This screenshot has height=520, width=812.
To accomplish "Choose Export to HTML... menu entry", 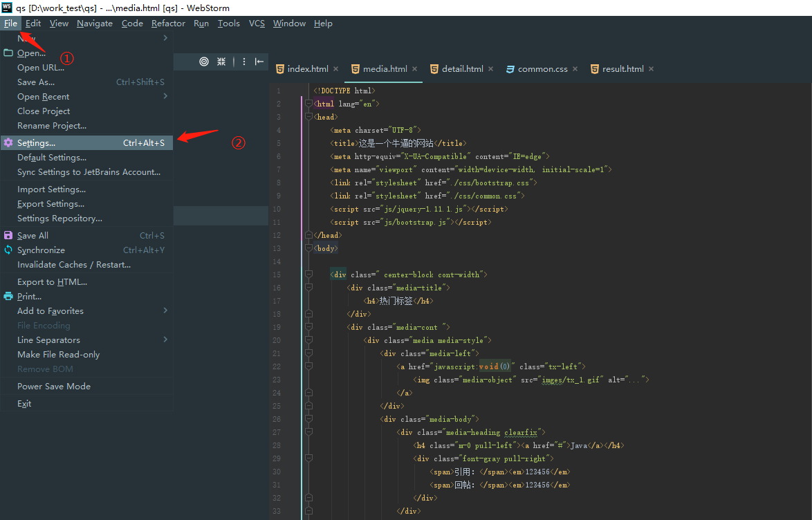I will pyautogui.click(x=86, y=281).
